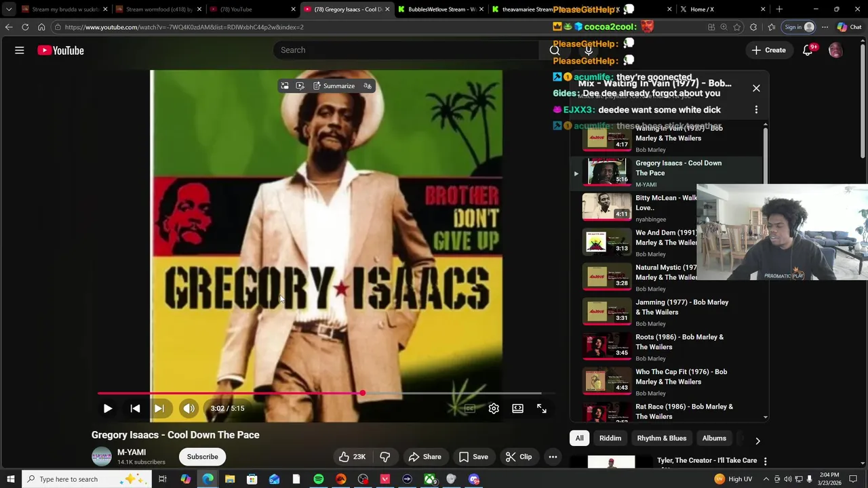The height and width of the screenshot is (488, 868).
Task: Save the video to a playlist
Action: coord(473,457)
